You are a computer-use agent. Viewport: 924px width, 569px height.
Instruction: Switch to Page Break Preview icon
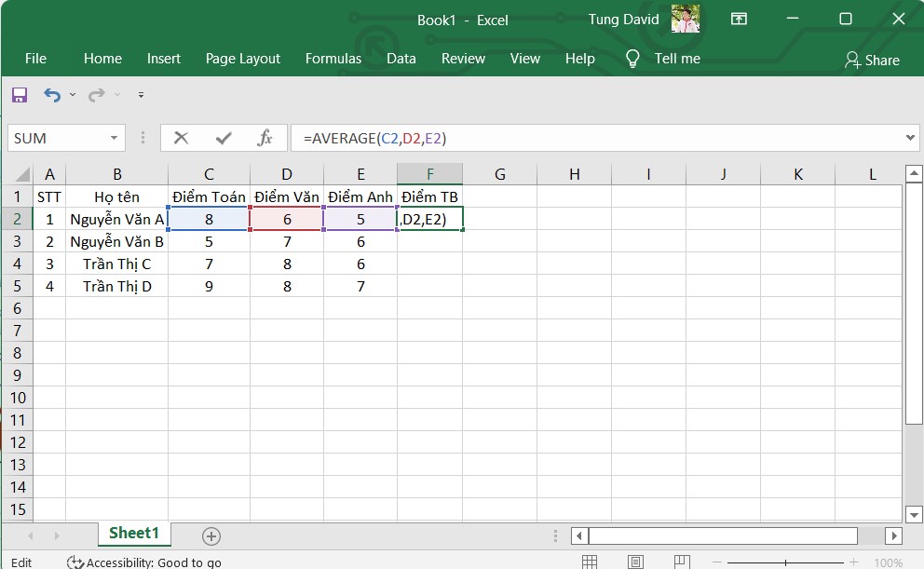pos(682,562)
